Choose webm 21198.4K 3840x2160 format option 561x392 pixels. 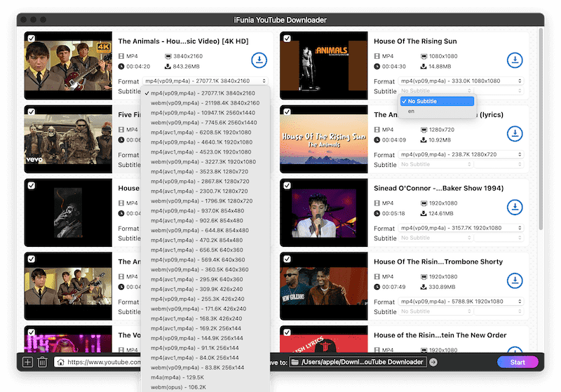(204, 102)
